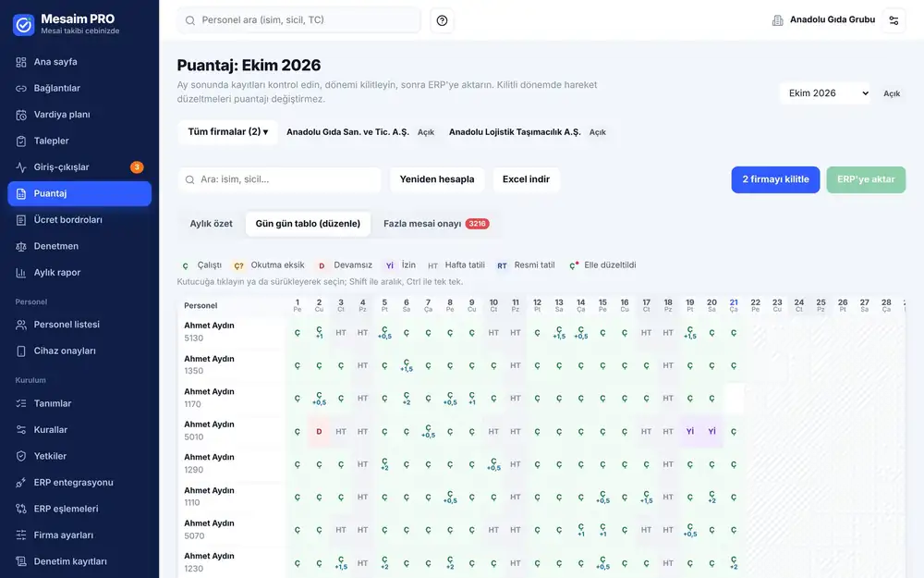Open Yetkiler in the sidebar
Image resolution: width=924 pixels, height=578 pixels.
(x=79, y=456)
